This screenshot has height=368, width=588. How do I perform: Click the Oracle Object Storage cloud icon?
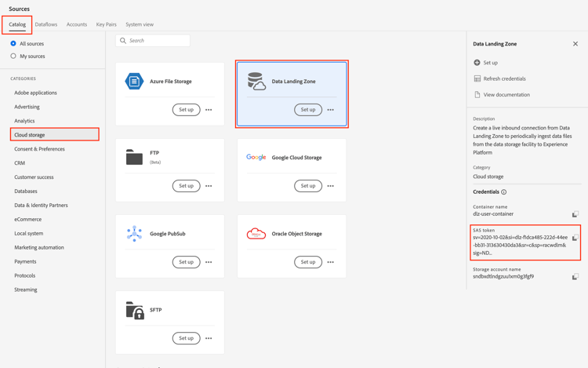[x=256, y=233]
